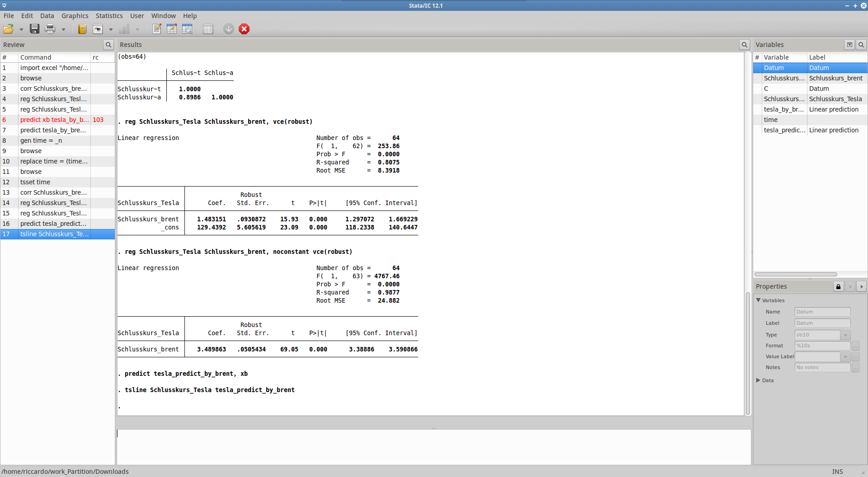
Task: Select Review command 'tsset time'
Action: tap(57, 182)
